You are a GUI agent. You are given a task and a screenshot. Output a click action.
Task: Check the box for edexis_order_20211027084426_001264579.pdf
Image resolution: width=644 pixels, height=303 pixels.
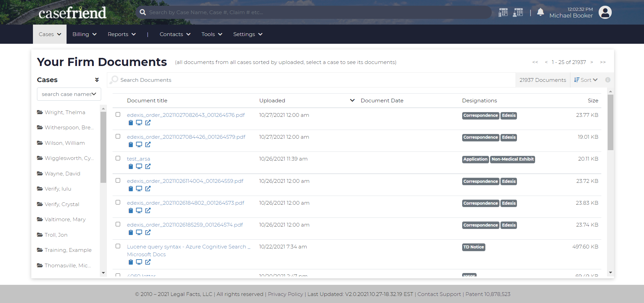tap(118, 136)
